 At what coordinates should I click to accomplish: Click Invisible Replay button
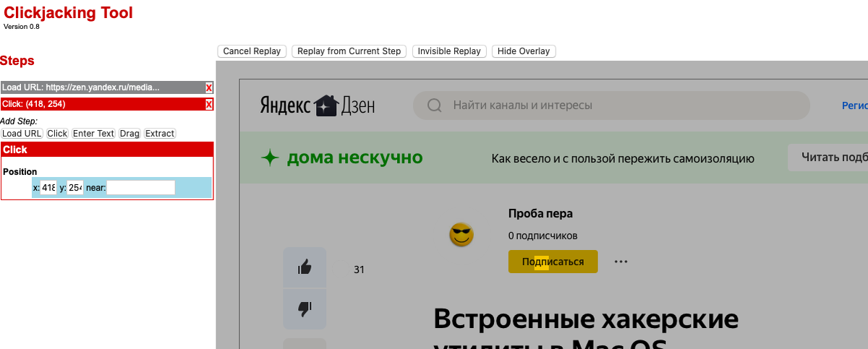pyautogui.click(x=449, y=51)
